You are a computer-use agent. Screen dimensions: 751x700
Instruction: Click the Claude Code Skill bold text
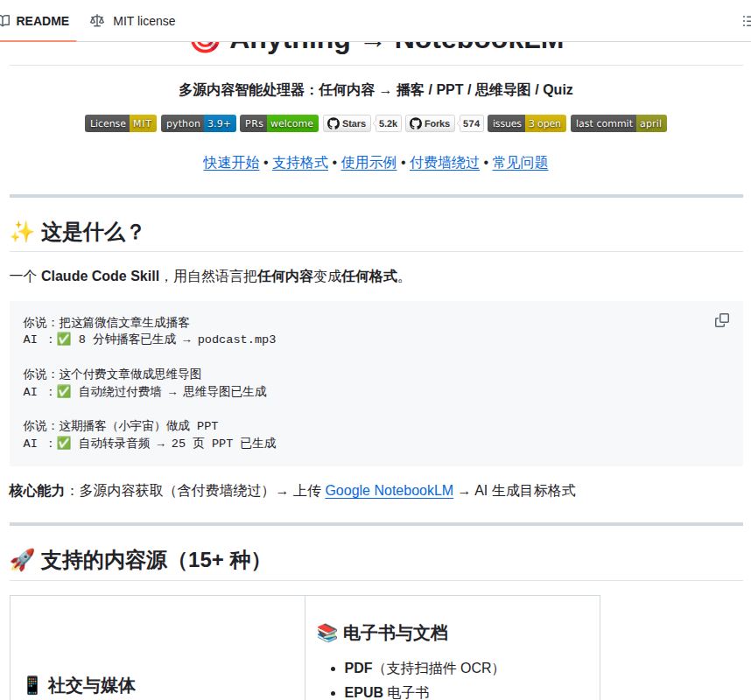click(100, 276)
